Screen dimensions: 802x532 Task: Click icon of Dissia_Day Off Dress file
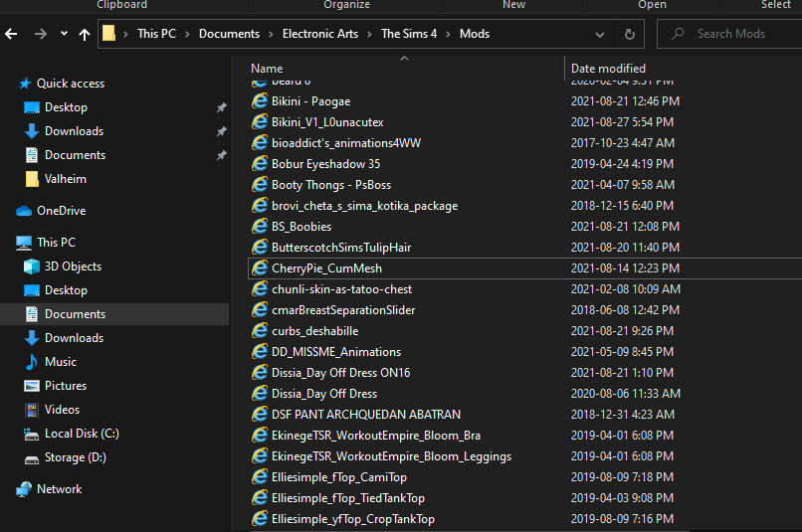[x=260, y=393]
